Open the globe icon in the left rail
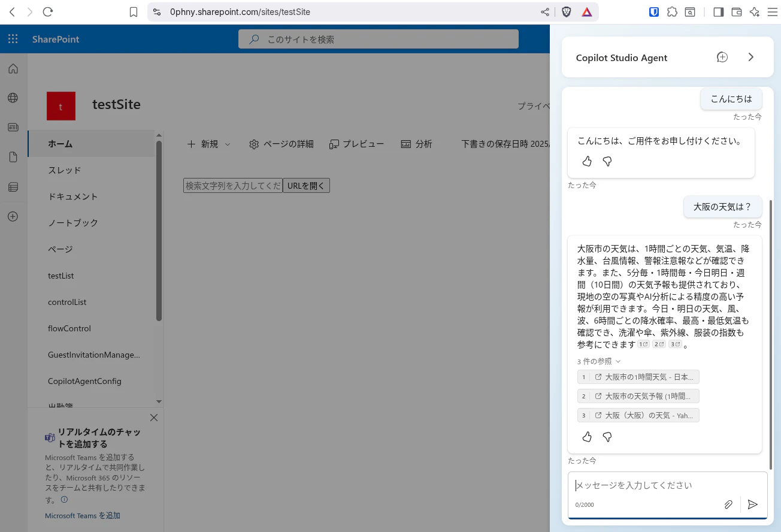 (13, 98)
